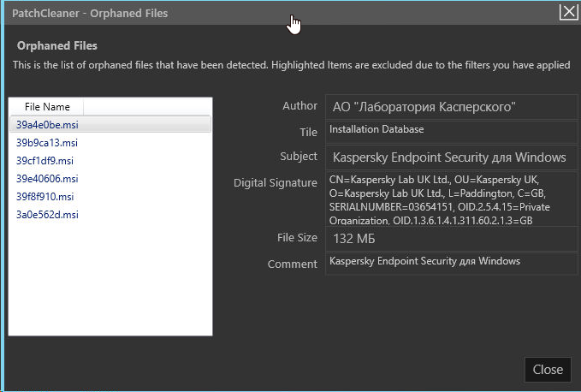Highlight the 39e40606.msi entry
Viewport: 581px width, 392px height.
47,179
